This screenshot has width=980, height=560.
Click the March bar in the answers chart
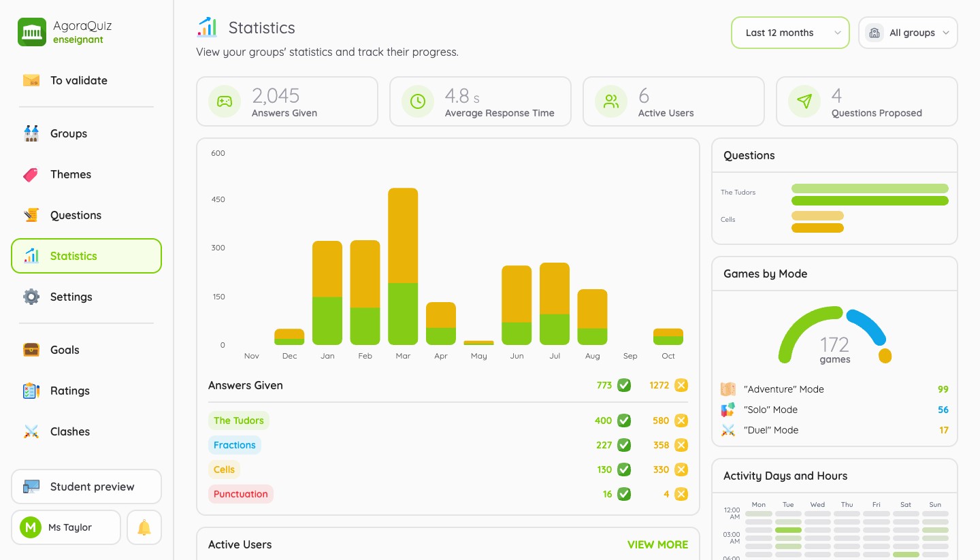[x=403, y=266]
